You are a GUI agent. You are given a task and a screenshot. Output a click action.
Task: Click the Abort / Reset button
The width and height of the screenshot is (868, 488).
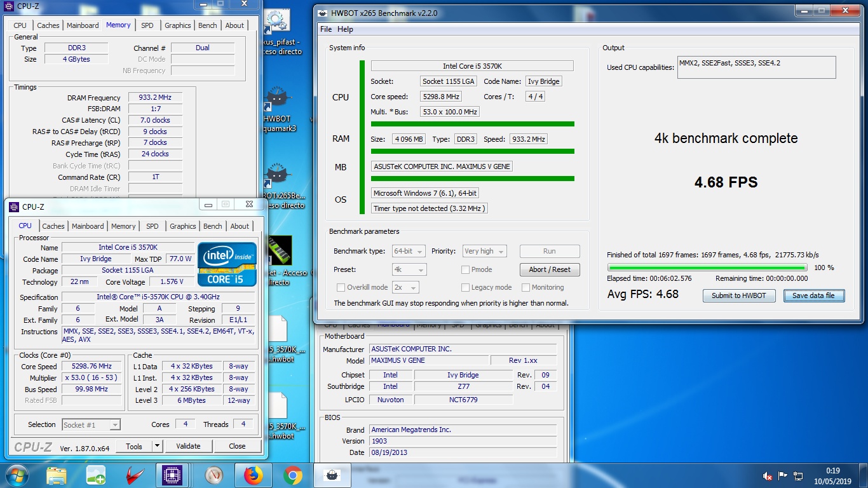pos(550,269)
